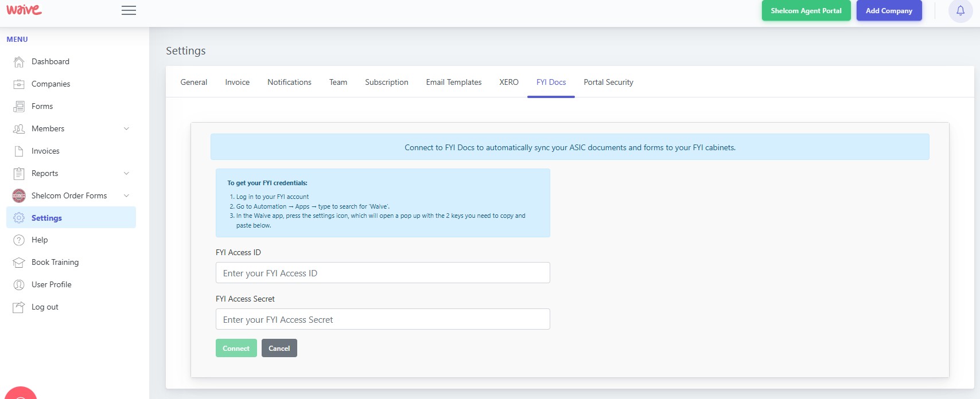Click the Cancel button

pos(279,348)
